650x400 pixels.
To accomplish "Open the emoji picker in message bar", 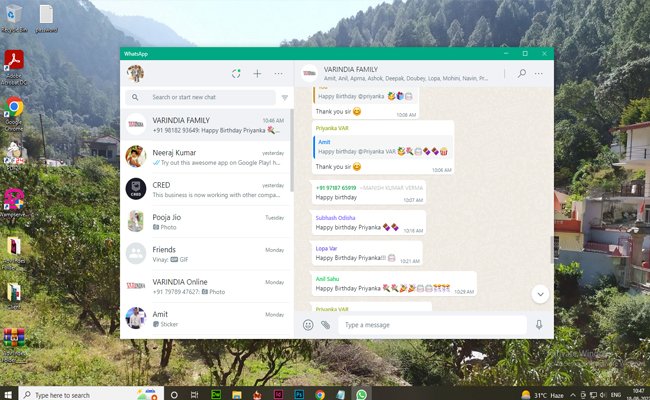I will [x=308, y=325].
